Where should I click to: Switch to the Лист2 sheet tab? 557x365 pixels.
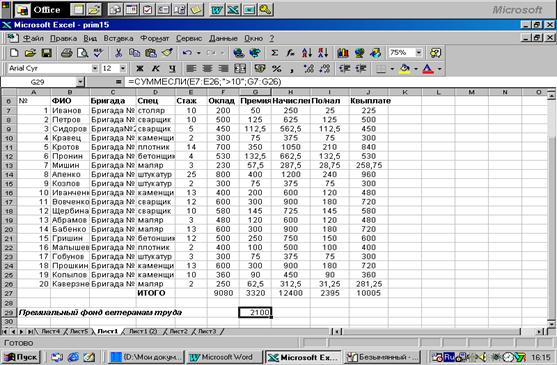click(178, 331)
